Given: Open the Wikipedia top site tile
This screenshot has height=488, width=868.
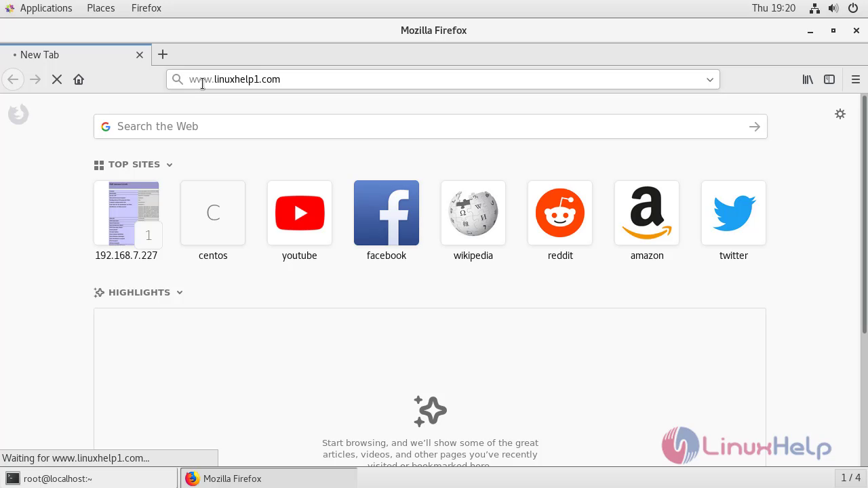Looking at the screenshot, I should (x=473, y=213).
